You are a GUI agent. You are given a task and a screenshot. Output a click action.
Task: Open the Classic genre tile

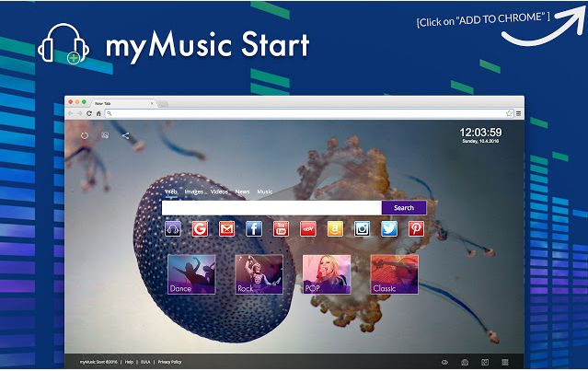[394, 274]
